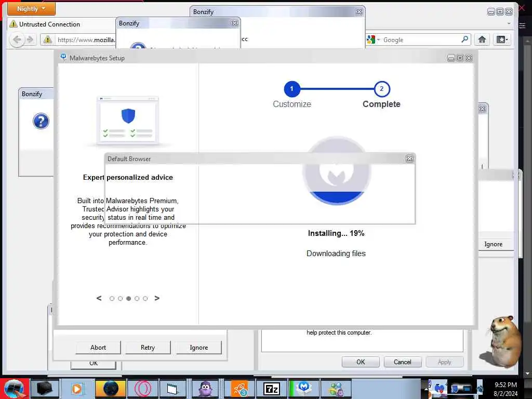The height and width of the screenshot is (399, 532).
Task: Open the Windows Start orb
Action: click(x=14, y=389)
